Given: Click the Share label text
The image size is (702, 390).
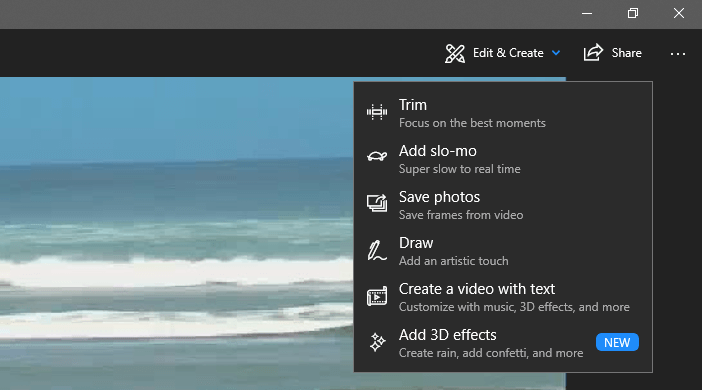Looking at the screenshot, I should point(626,53).
